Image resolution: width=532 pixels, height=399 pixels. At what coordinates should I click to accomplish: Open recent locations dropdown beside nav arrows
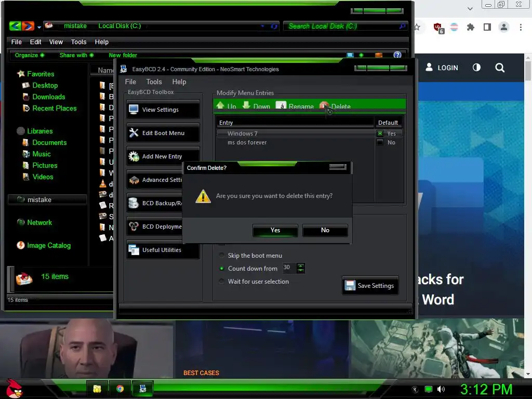39,27
